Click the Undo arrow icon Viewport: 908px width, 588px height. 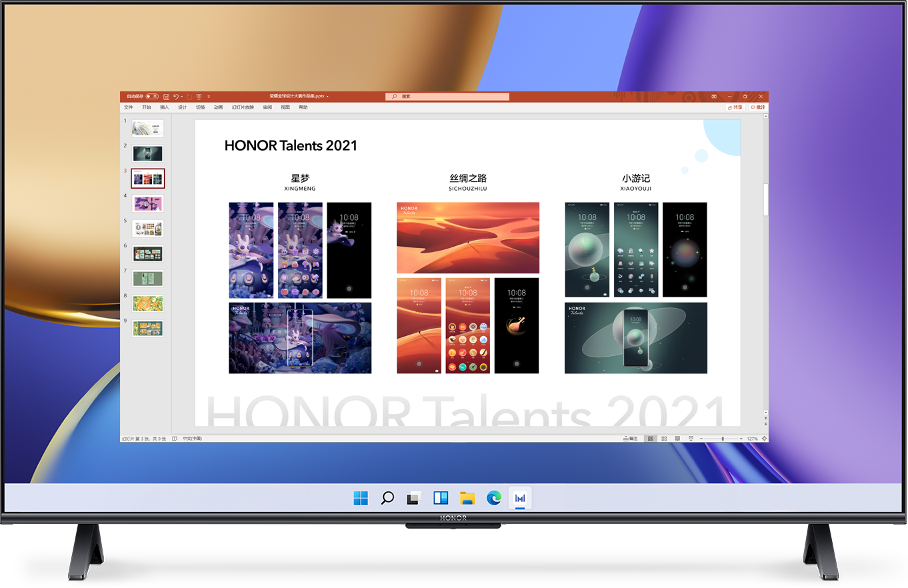176,97
